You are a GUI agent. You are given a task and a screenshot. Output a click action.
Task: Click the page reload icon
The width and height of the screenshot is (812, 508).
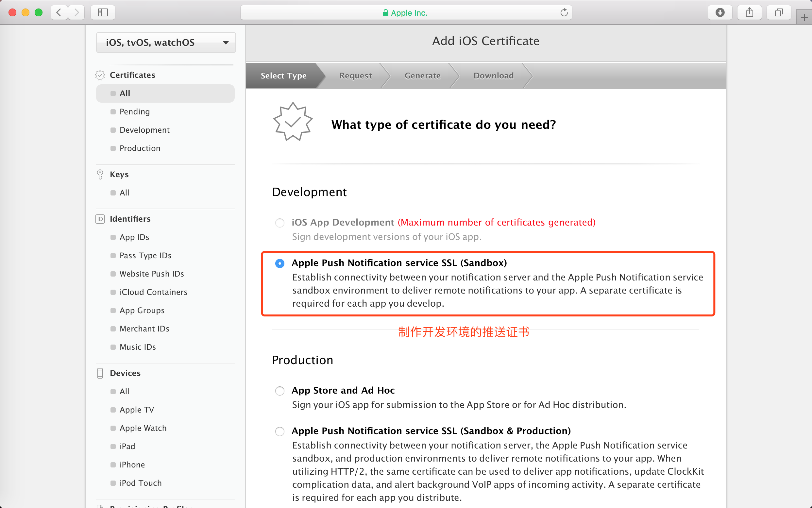pyautogui.click(x=564, y=12)
